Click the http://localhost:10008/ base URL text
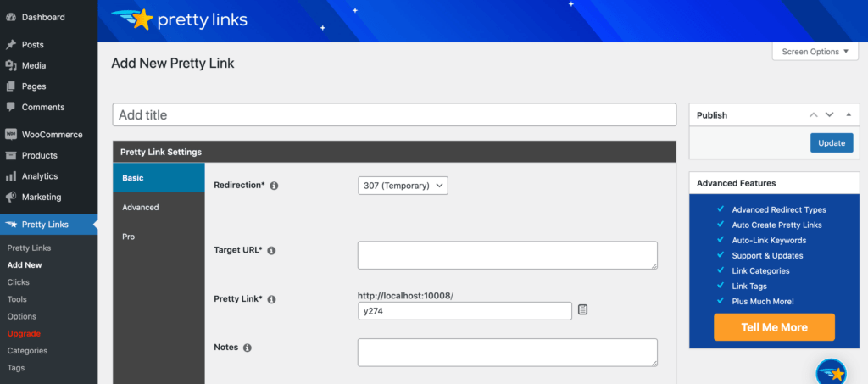Screen dimensions: 868x384 point(406,296)
